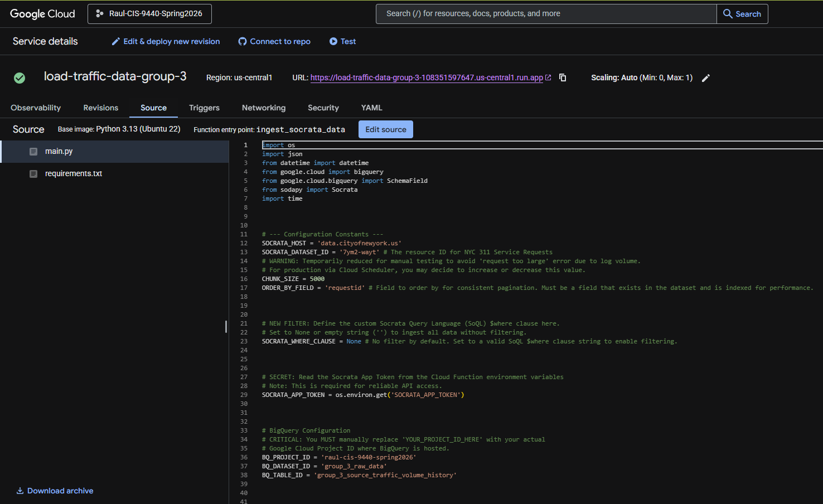Click the pencil icon beside Edit & deploy
The width and height of the screenshot is (823, 504).
pyautogui.click(x=116, y=41)
